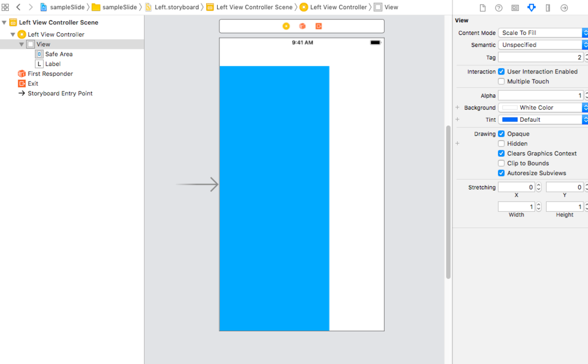Open the Quick Help inspector tab
The height and width of the screenshot is (364, 588).
point(499,8)
